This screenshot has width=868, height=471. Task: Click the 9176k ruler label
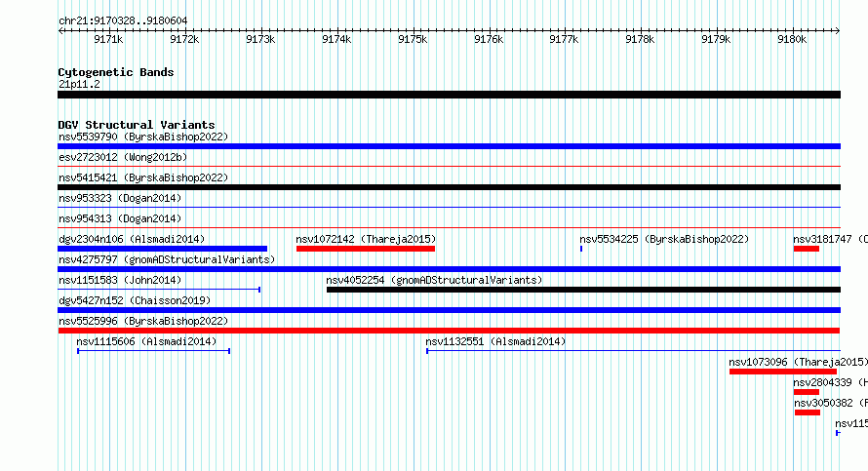(489, 39)
